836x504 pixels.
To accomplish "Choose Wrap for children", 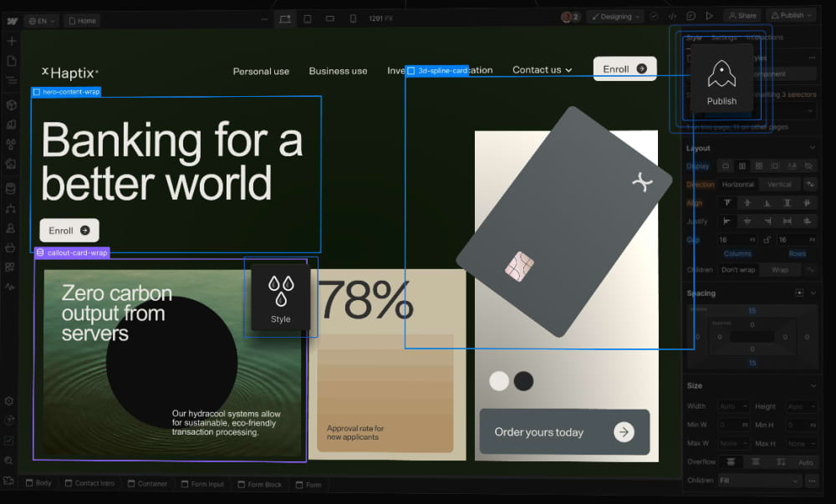I will click(780, 270).
